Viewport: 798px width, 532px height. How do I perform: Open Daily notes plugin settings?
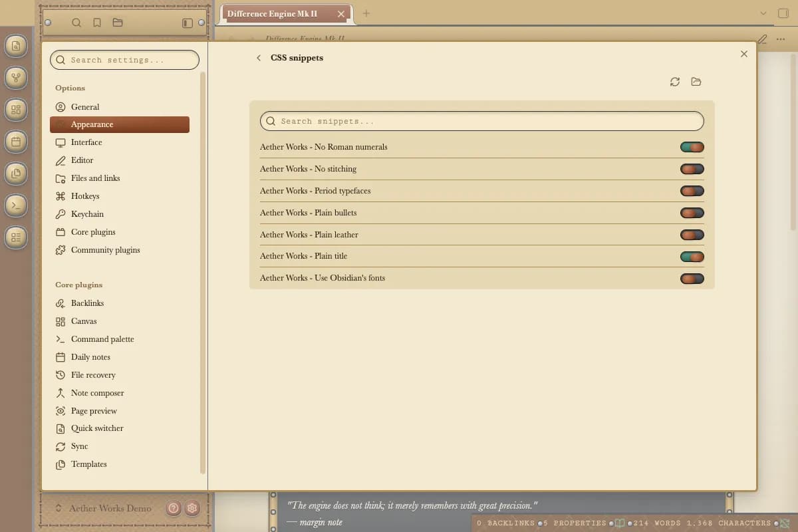120,357
